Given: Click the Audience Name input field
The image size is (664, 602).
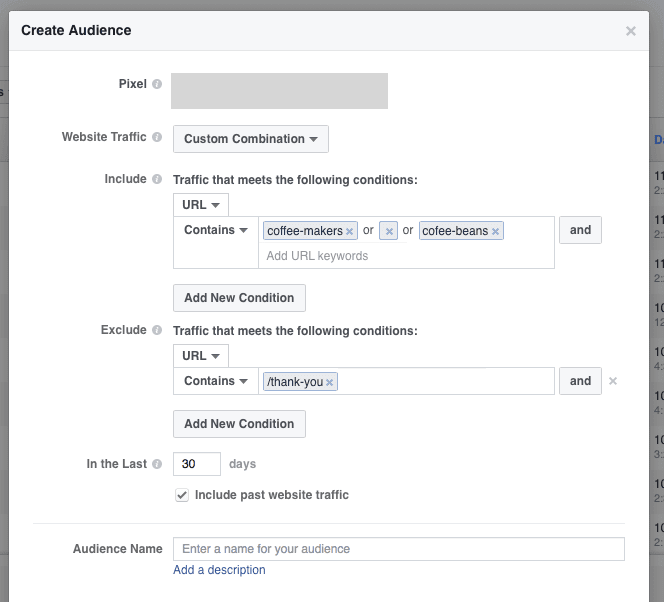Looking at the screenshot, I should pyautogui.click(x=398, y=549).
